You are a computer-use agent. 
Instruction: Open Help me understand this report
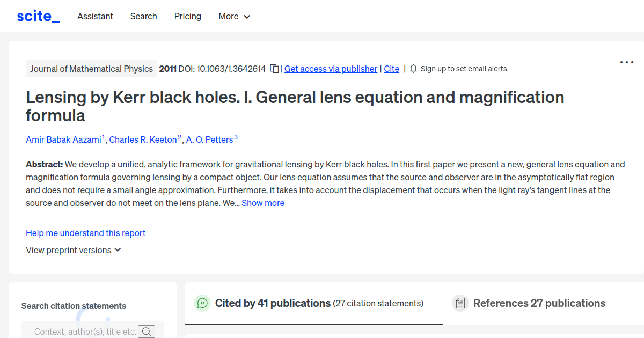(x=85, y=233)
